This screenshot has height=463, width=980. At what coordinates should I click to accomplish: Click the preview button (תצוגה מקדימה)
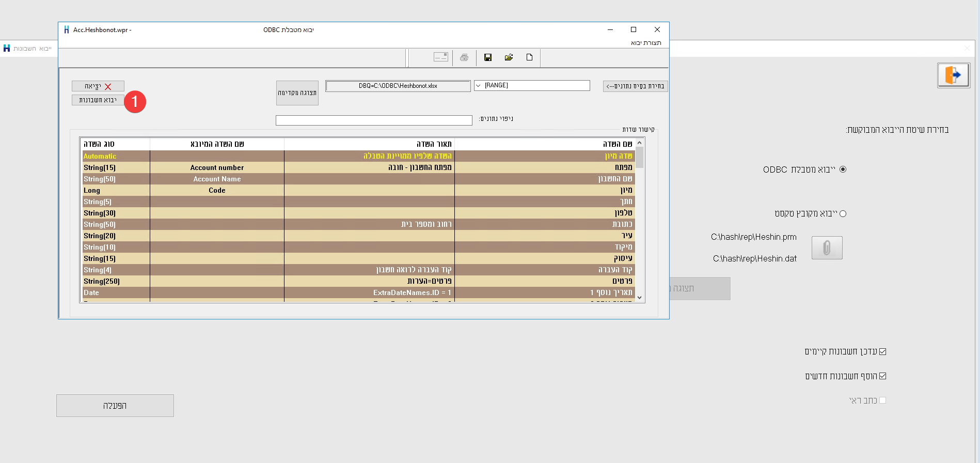(297, 93)
